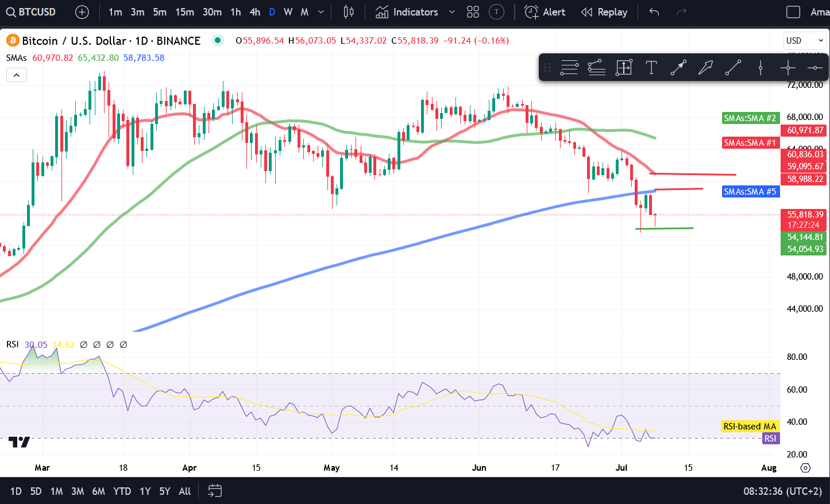Start bar Replay mode
The height and width of the screenshot is (504, 830).
(604, 12)
